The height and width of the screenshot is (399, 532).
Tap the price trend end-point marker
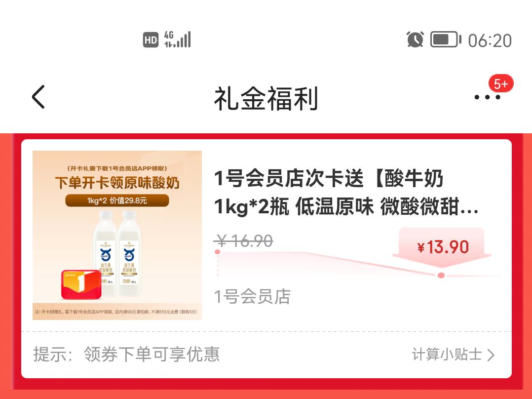(441, 276)
